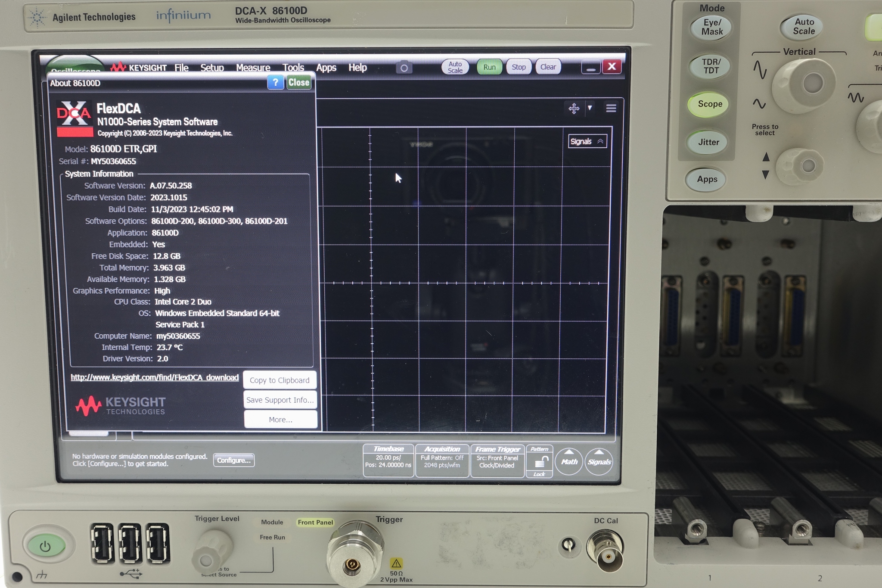Click the Keysight Technologies logo in dialog
This screenshot has height=588, width=882.
point(120,405)
